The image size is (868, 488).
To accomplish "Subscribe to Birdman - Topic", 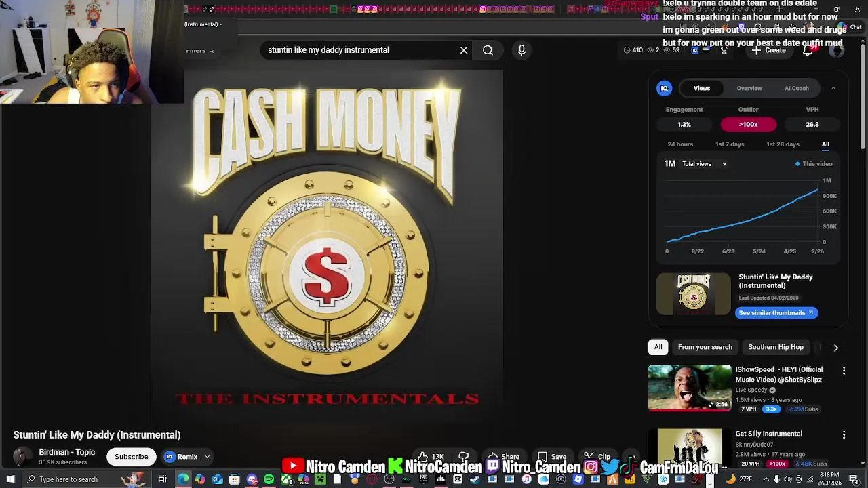I will click(x=132, y=457).
